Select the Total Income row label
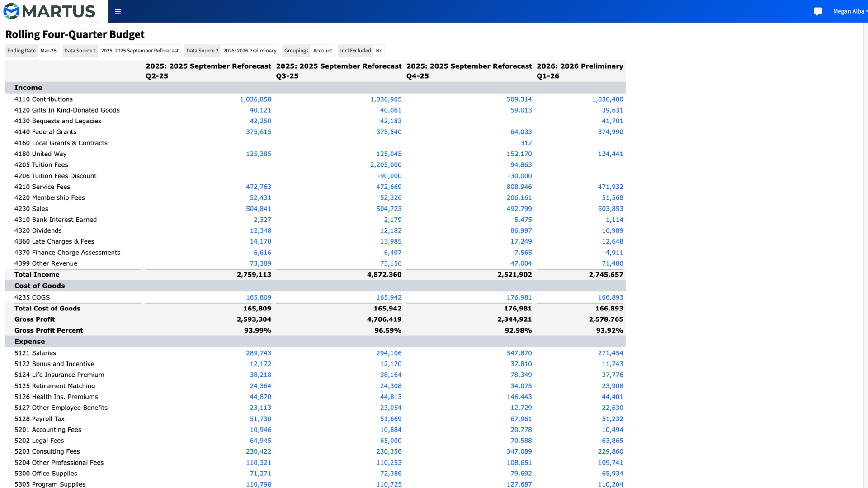Screen dimensions: 868x488 37,275
